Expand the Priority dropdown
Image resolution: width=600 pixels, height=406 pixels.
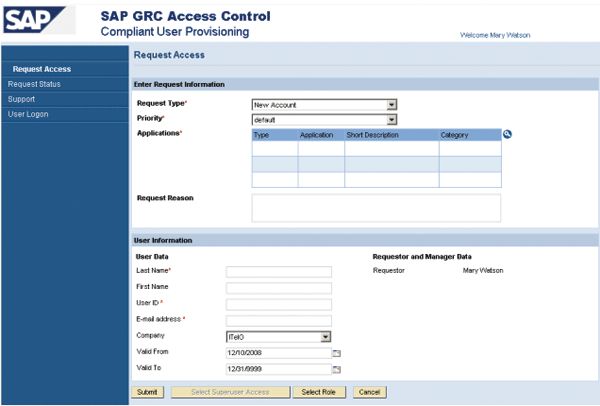point(391,120)
